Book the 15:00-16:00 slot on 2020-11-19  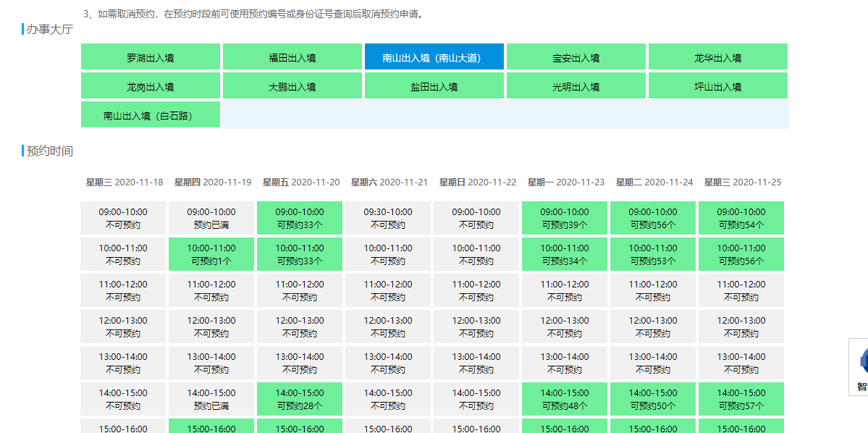pyautogui.click(x=211, y=428)
